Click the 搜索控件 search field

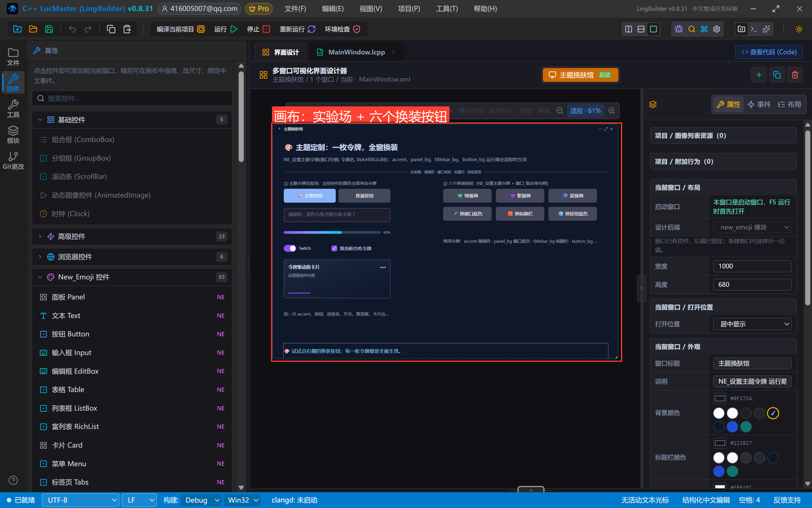tap(132, 98)
